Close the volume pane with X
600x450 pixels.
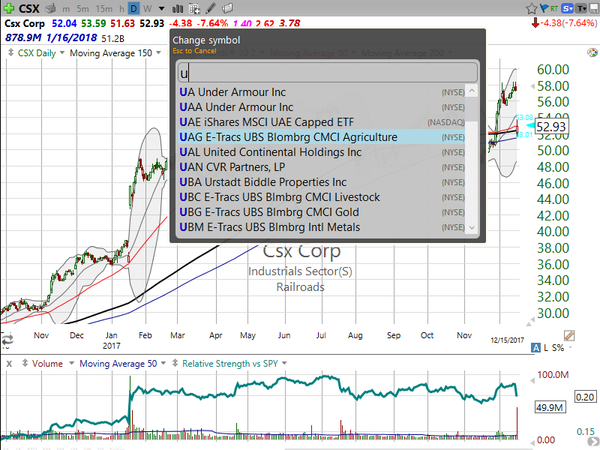tap(9, 364)
